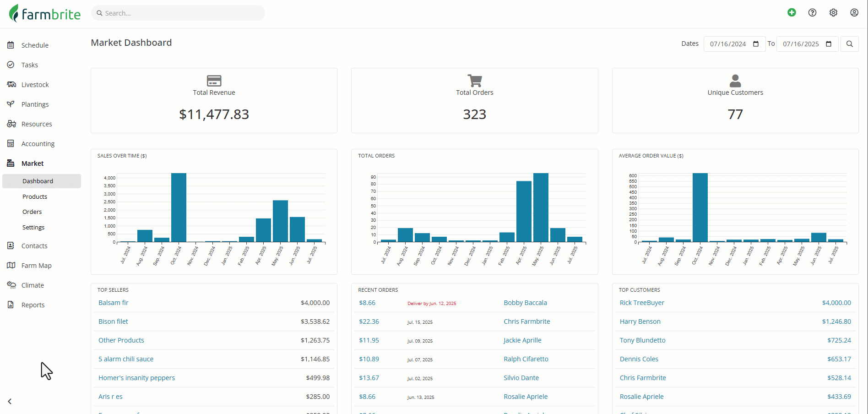
Task: Open Bobby Baccala customer link
Action: (525, 303)
